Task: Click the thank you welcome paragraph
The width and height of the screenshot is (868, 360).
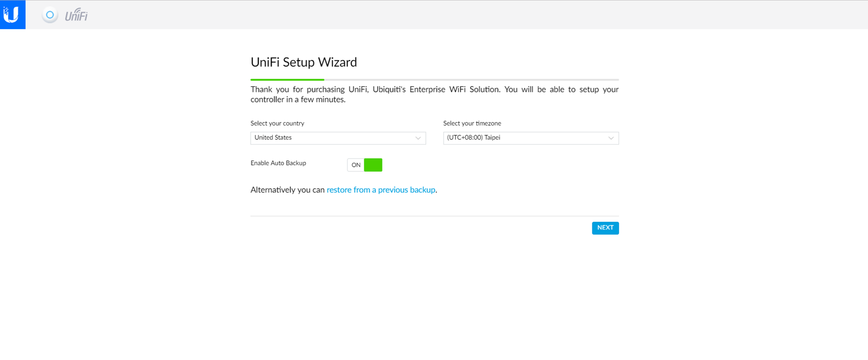Action: (434, 94)
